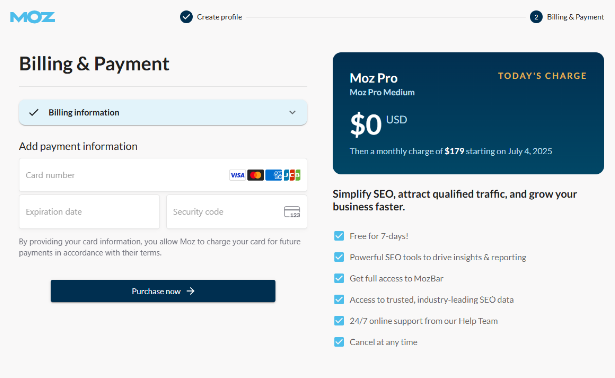Toggle the 'Get full access to MozBar' checkbox
This screenshot has width=615, height=378.
(x=339, y=278)
